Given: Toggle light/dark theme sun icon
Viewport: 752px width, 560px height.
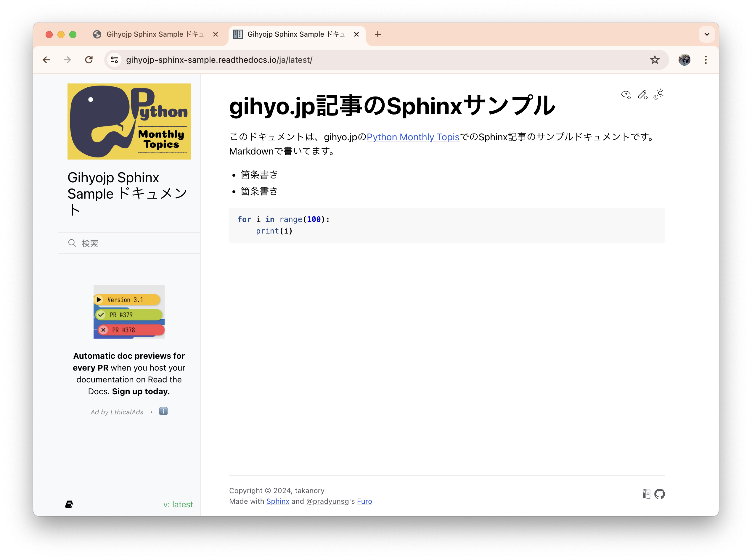Looking at the screenshot, I should point(659,94).
